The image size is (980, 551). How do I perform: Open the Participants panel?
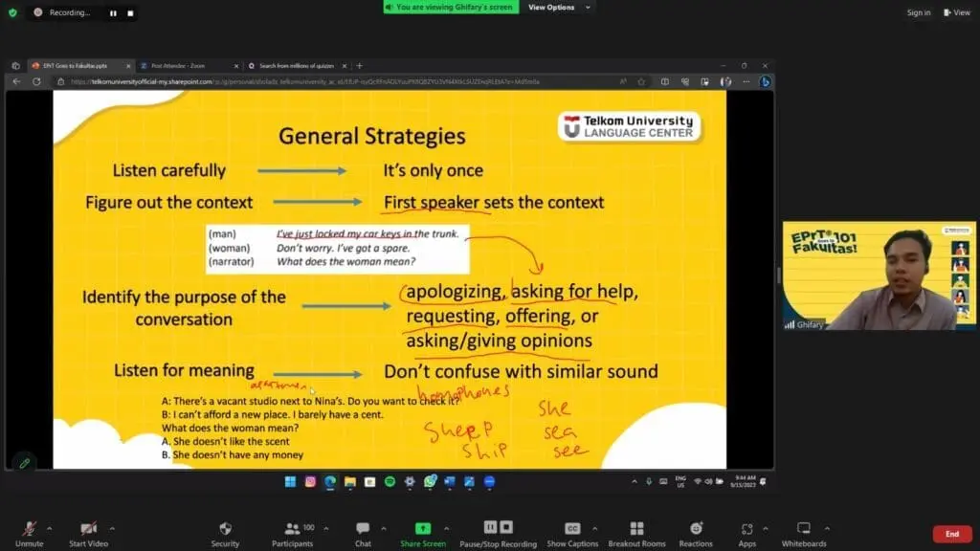tap(291, 529)
